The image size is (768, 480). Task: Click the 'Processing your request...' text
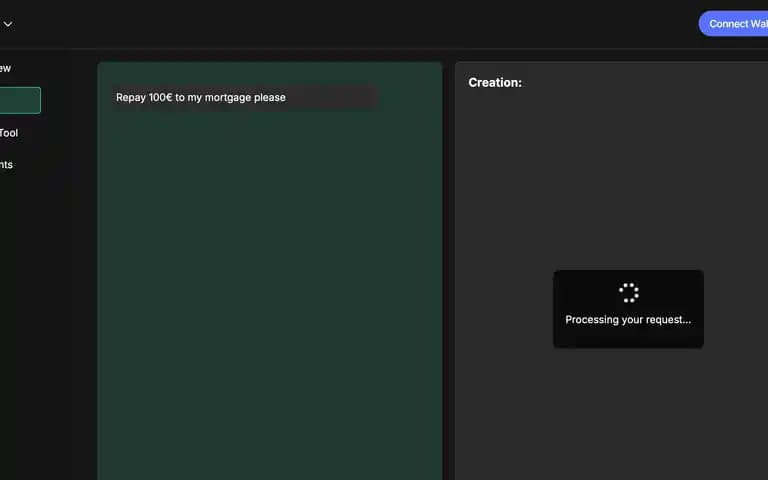click(x=628, y=320)
